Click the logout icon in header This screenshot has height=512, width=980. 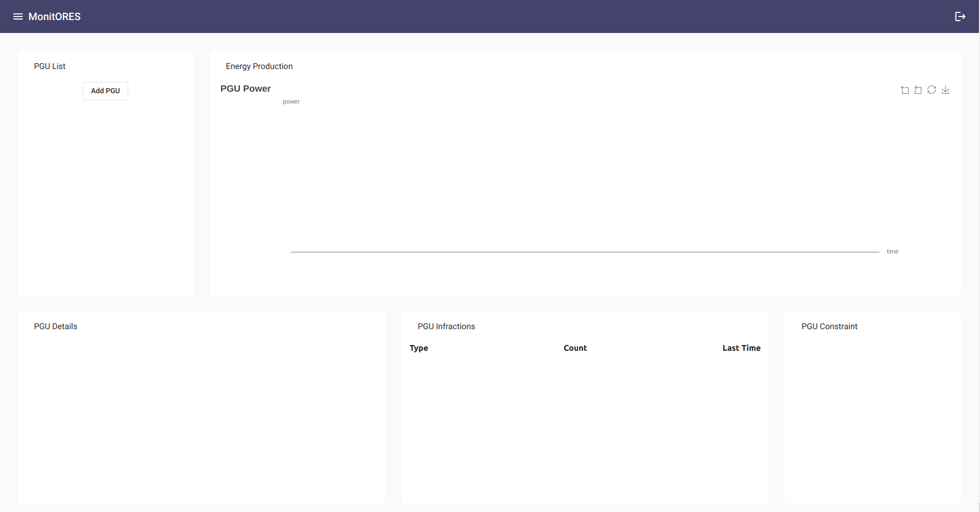coord(960,16)
